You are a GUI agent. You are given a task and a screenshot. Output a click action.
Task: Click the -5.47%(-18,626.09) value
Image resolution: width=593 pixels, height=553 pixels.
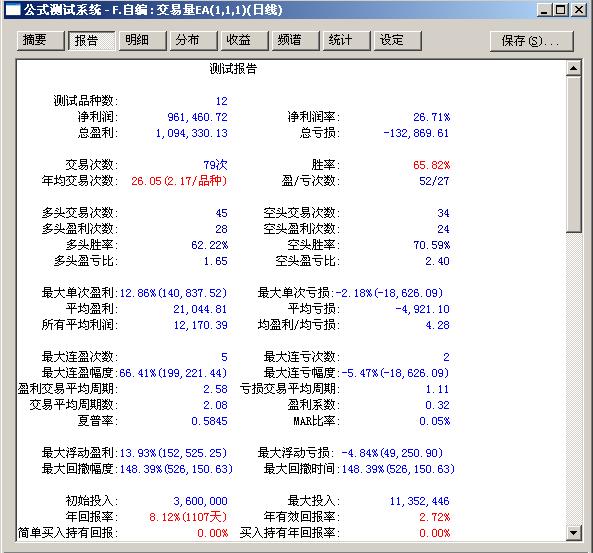(395, 373)
